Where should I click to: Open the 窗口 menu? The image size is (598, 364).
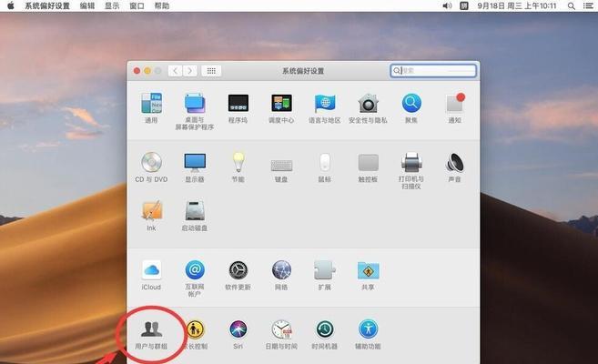(x=137, y=5)
